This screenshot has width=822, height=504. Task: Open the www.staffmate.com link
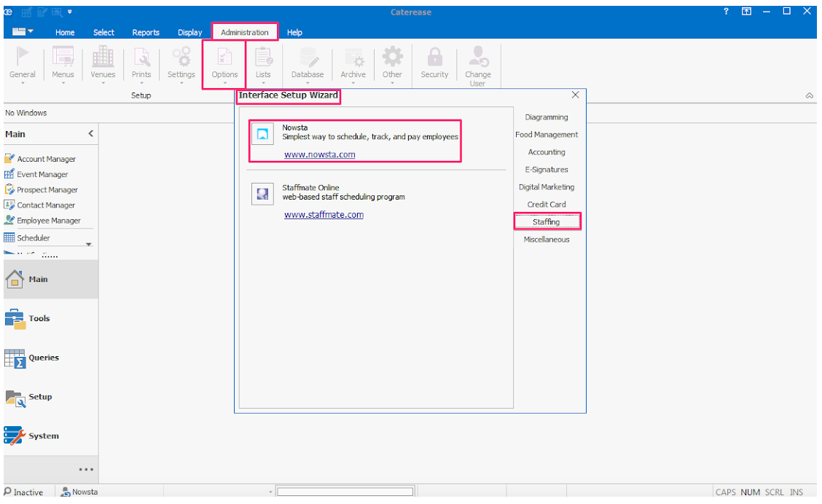coord(324,215)
